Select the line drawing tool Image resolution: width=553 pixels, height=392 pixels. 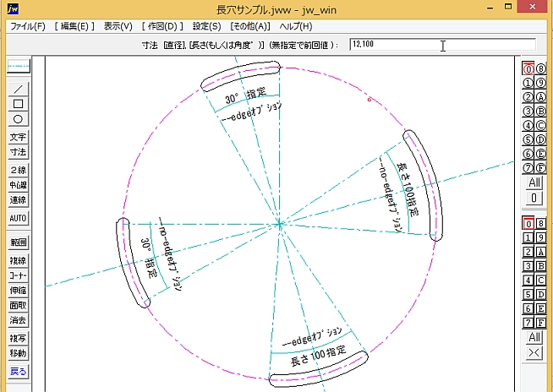pos(18,88)
